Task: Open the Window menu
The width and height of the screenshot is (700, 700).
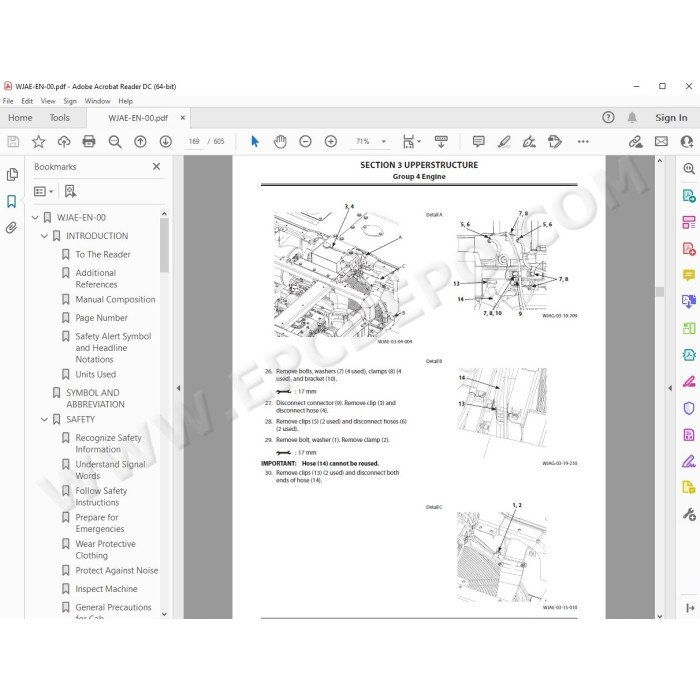Action: click(97, 101)
